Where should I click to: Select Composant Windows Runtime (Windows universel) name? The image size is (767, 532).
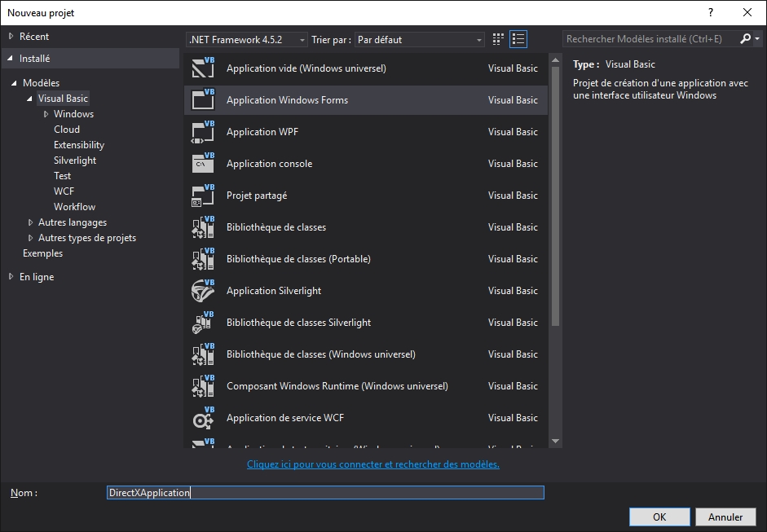pos(337,386)
